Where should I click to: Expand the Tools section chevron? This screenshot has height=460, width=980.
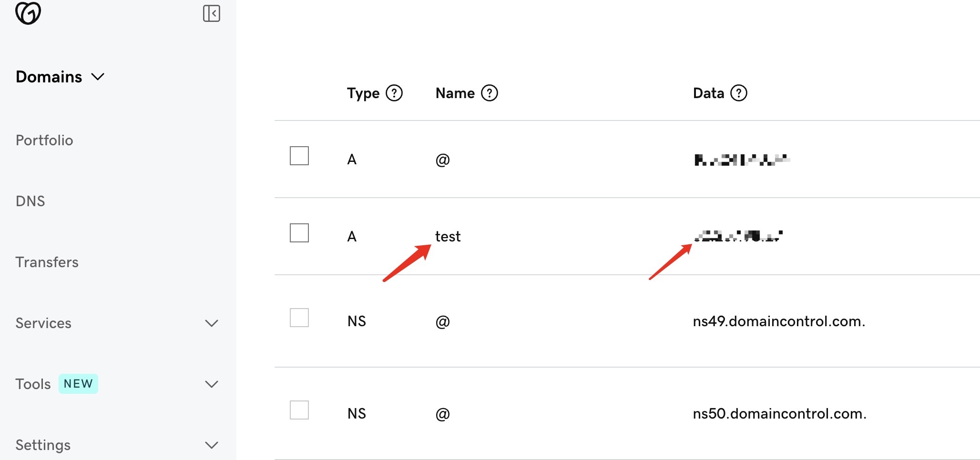point(212,384)
